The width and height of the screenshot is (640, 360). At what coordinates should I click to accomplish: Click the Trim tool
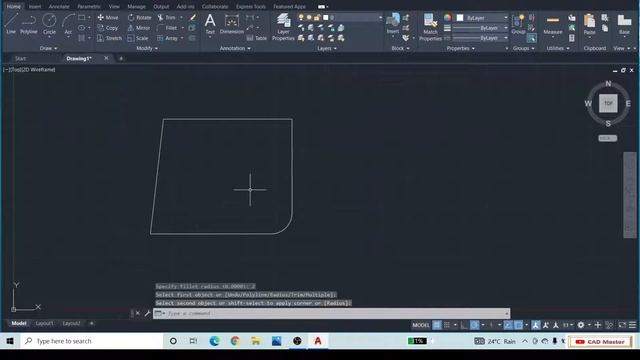click(x=167, y=18)
